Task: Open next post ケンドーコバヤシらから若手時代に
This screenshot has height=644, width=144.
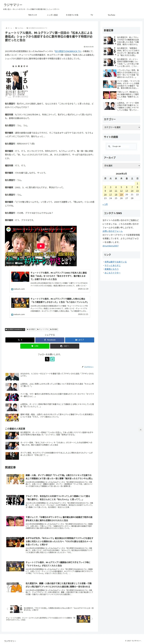Action: click(50, 619)
